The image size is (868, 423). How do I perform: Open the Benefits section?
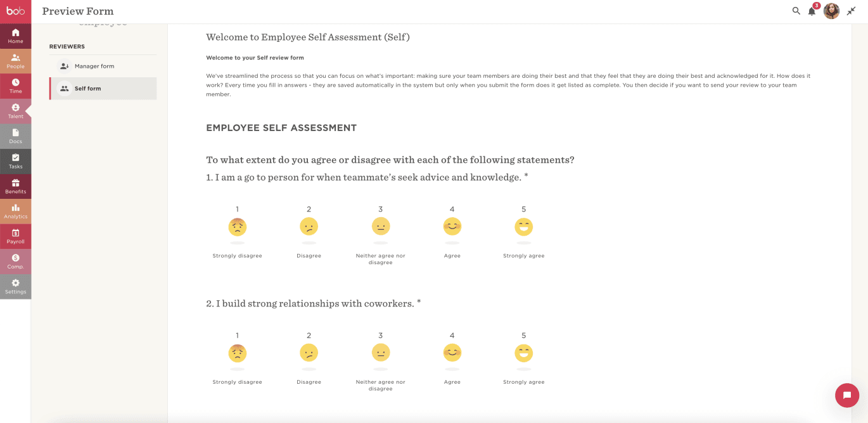point(15,186)
